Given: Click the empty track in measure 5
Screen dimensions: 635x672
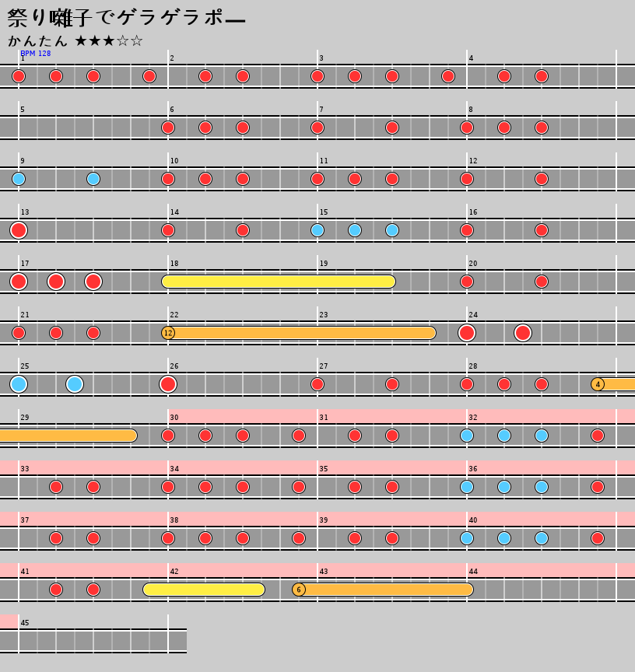Looking at the screenshot, I should (x=93, y=128).
